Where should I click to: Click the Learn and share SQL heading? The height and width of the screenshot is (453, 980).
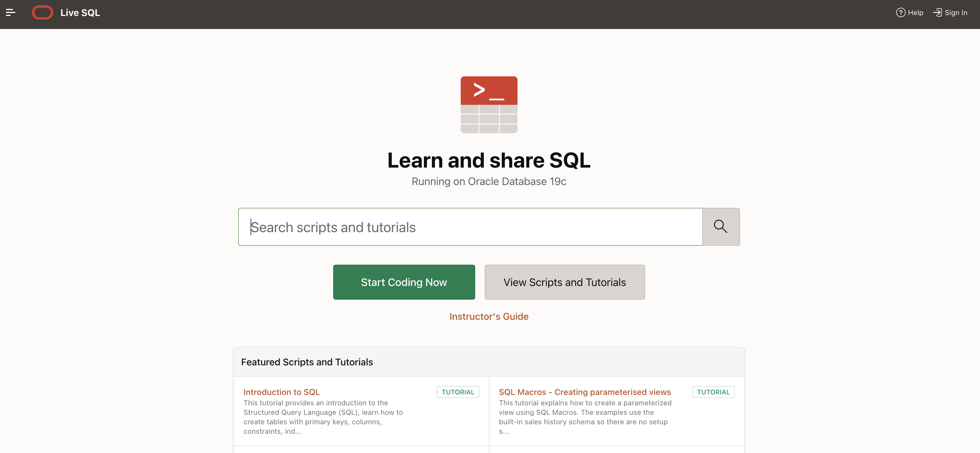click(489, 160)
